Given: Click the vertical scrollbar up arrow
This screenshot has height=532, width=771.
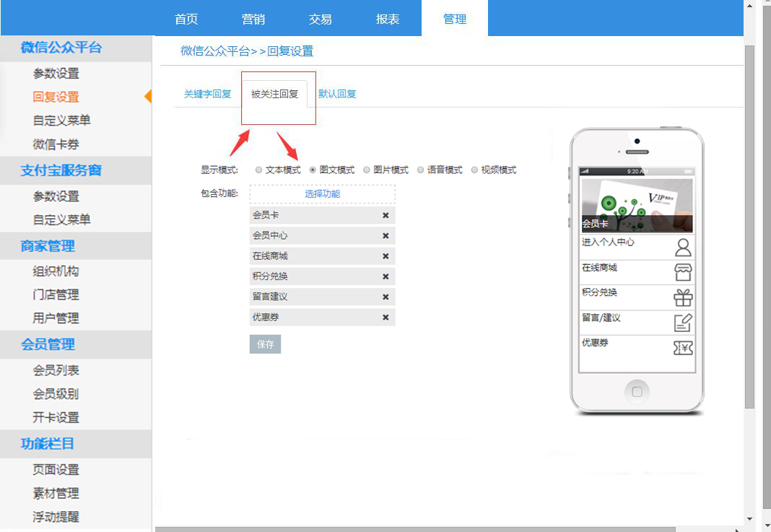Looking at the screenshot, I should [x=749, y=6].
